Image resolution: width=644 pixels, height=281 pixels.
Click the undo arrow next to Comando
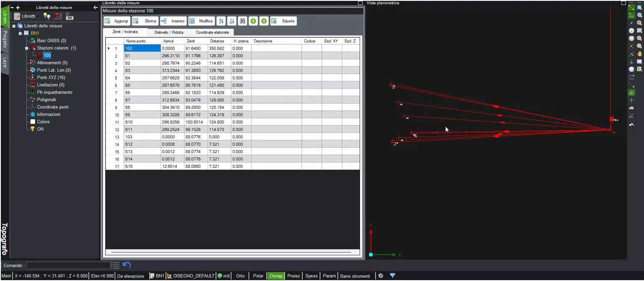tap(127, 265)
